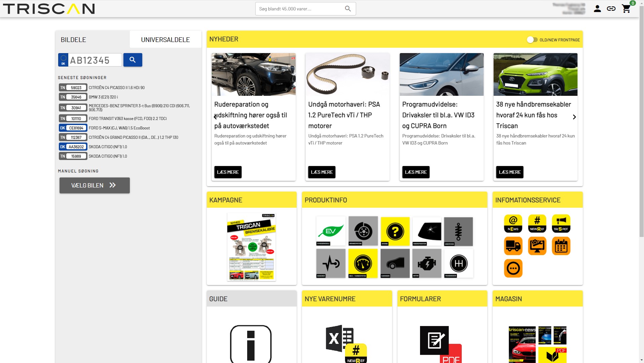Open the # NEWREF information service icon
Viewport: 644px width, 363px height.
click(537, 224)
